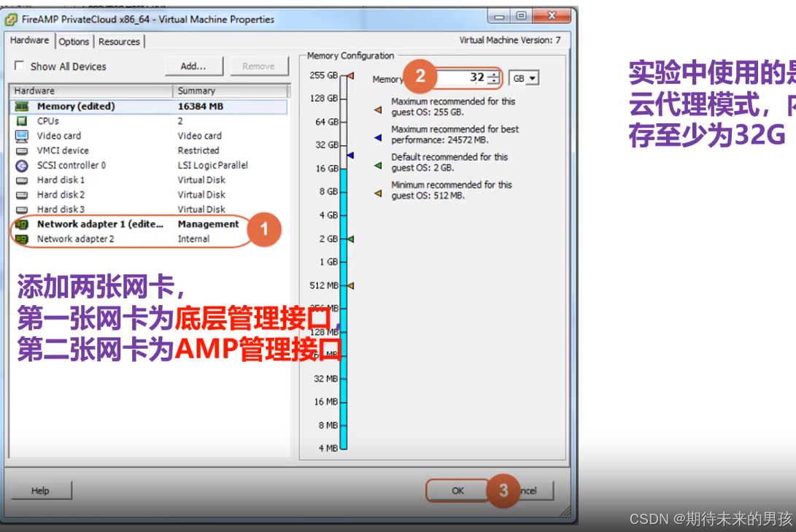796x532 pixels.
Task: Switch to the Resources tab
Action: pos(120,42)
